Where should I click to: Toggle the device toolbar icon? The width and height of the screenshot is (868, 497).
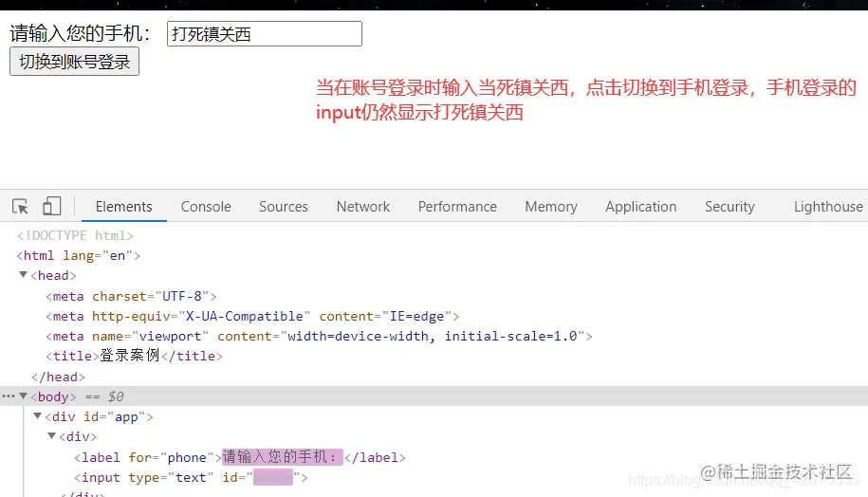coord(51,206)
